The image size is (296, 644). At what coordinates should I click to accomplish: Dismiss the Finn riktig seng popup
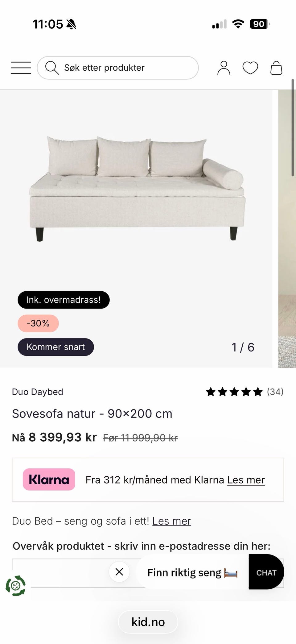pos(119,572)
